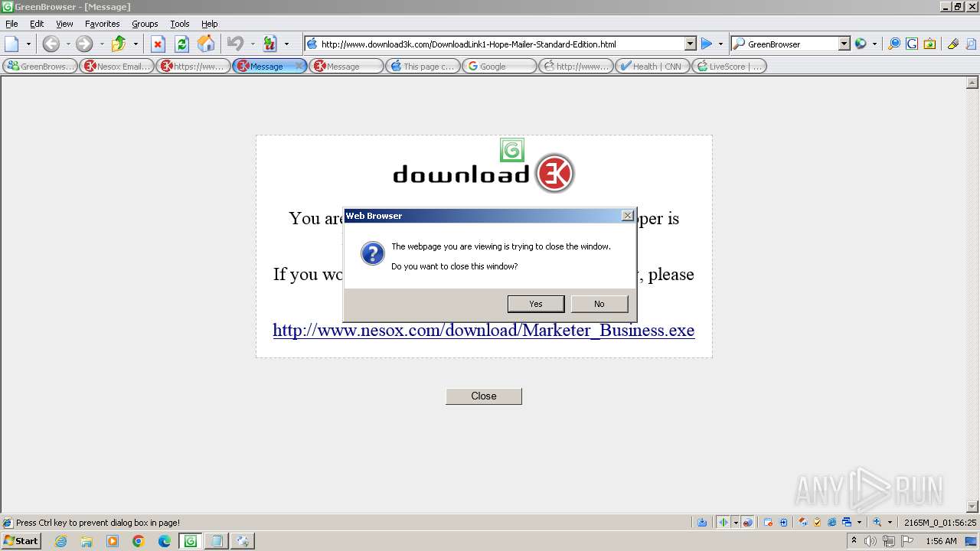980x551 pixels.
Task: Stop page loading with red X icon
Action: (158, 44)
